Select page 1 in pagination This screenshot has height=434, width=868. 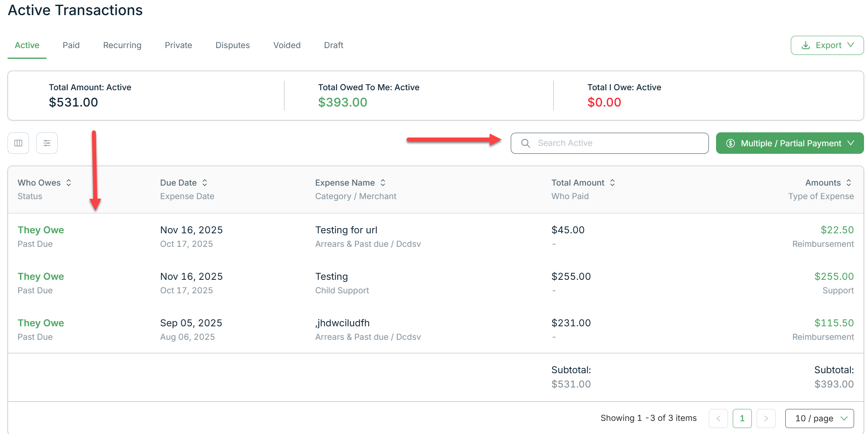742,418
